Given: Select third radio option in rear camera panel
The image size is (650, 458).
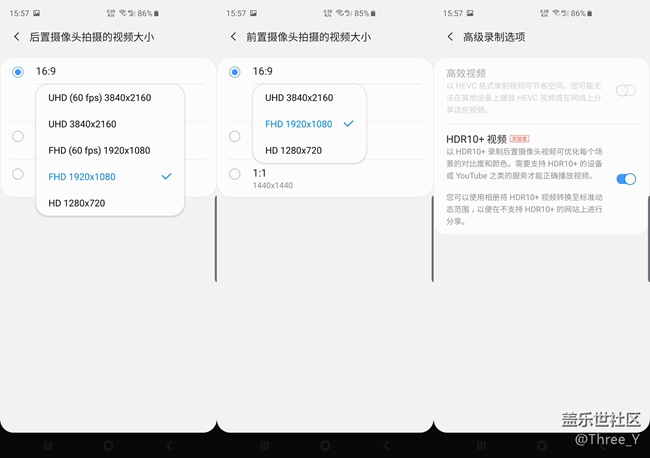Looking at the screenshot, I should (x=18, y=174).
